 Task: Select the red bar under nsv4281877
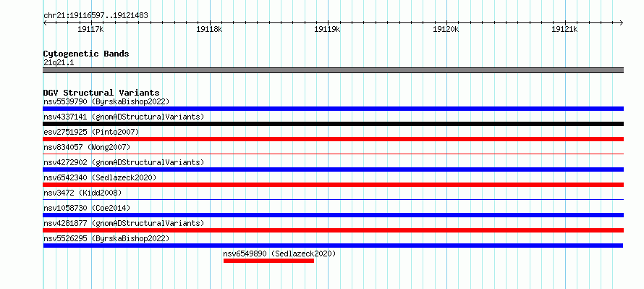pyautogui.click(x=333, y=230)
